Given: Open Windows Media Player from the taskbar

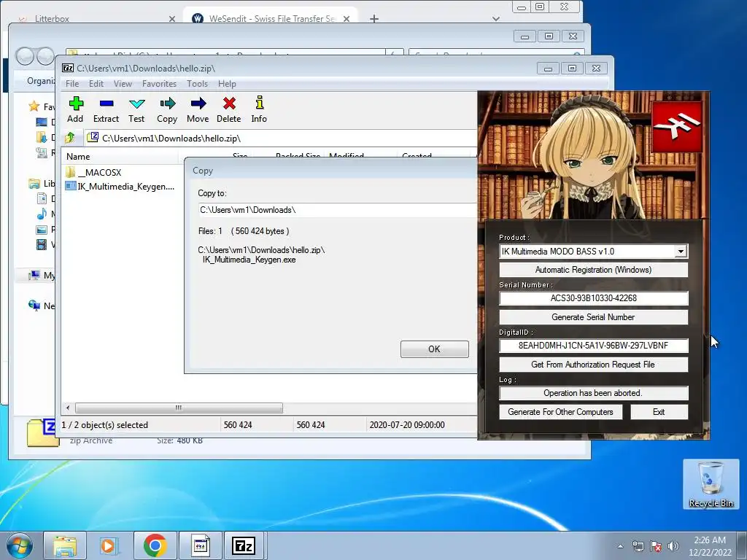Looking at the screenshot, I should point(109,545).
